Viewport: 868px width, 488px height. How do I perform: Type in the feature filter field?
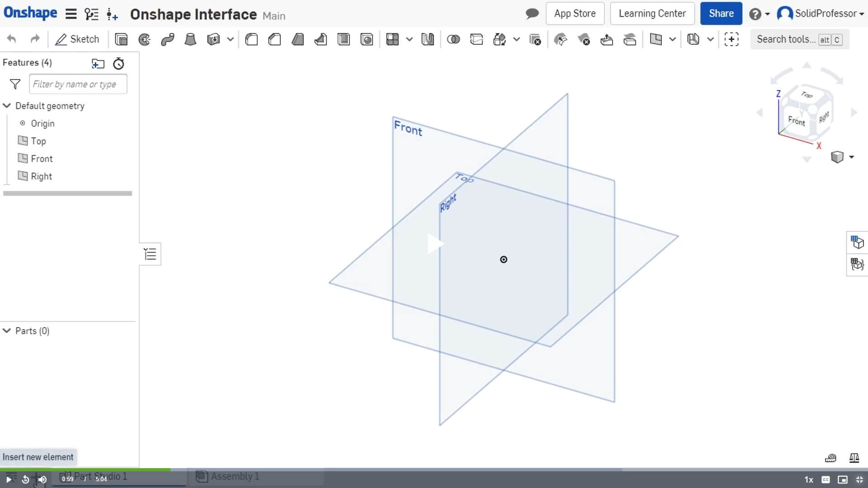pos(78,84)
